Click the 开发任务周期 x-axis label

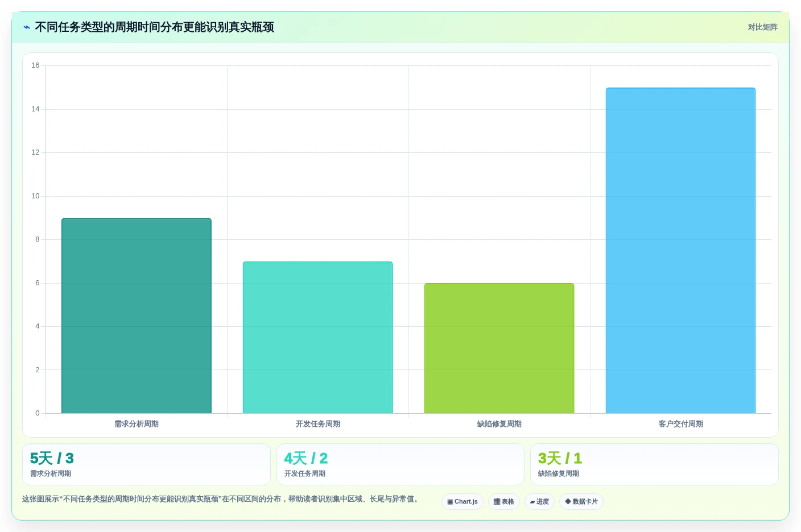click(318, 424)
